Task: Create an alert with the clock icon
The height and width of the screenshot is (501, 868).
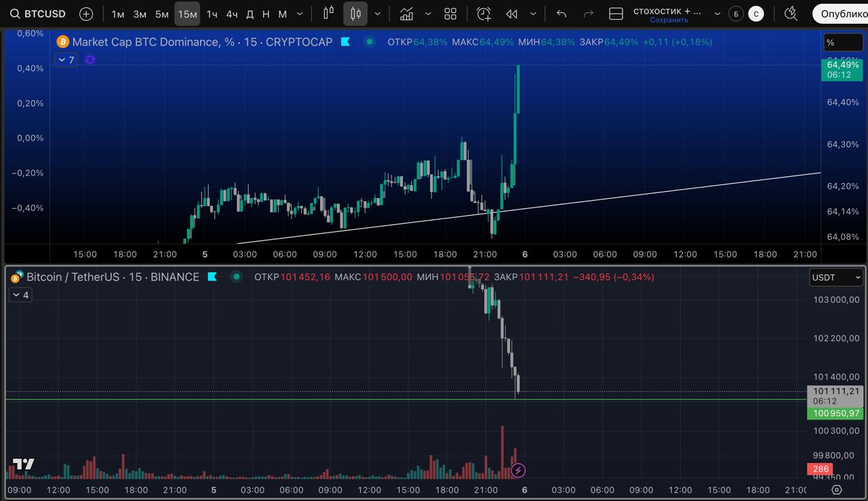Action: click(484, 14)
